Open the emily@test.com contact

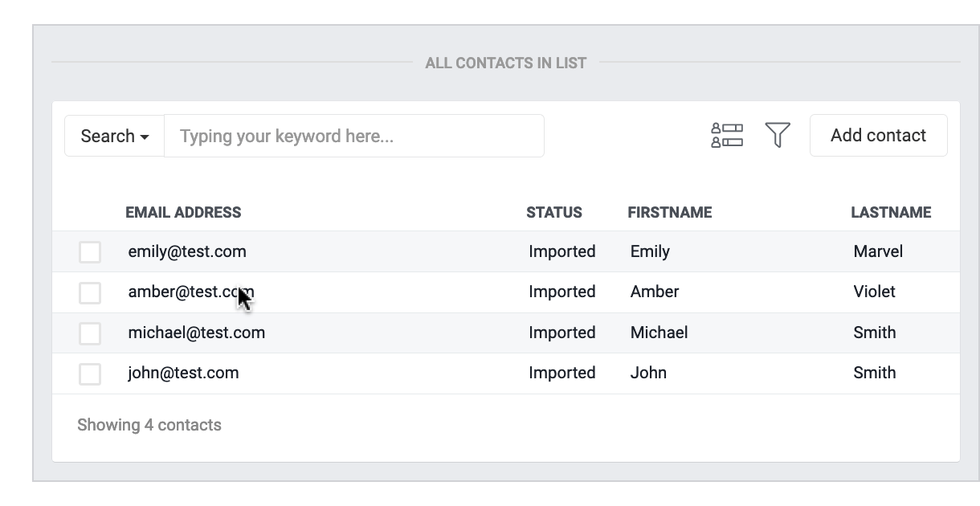pyautogui.click(x=187, y=252)
